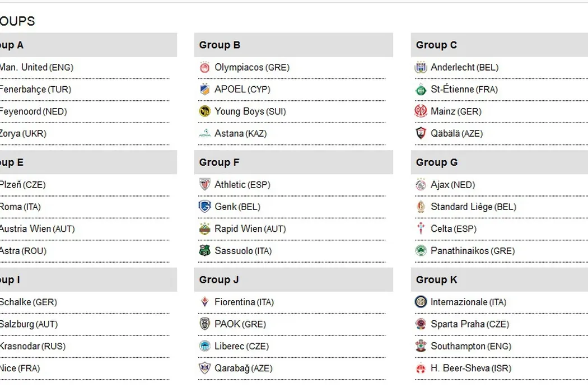Click the Ajax club crest icon

421,185
